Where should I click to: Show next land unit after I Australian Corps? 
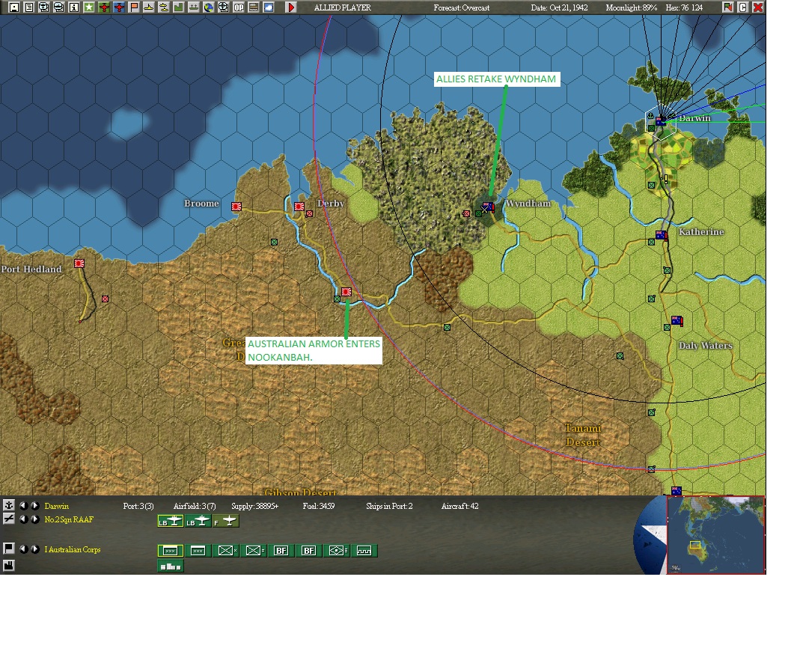point(34,549)
